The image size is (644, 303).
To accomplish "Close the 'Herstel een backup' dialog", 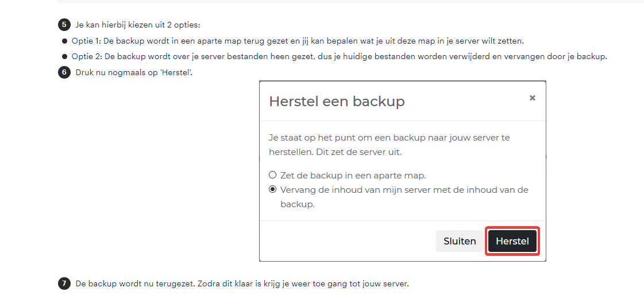I will (532, 98).
